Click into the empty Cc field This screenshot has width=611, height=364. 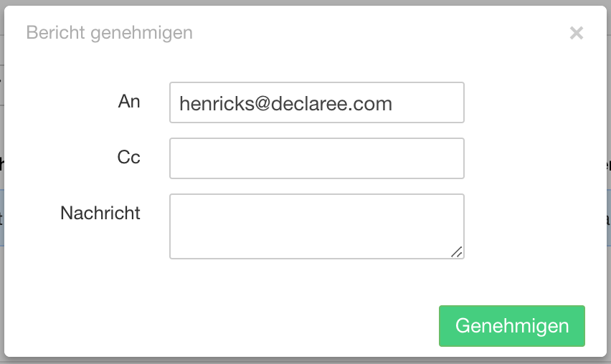[x=316, y=158]
